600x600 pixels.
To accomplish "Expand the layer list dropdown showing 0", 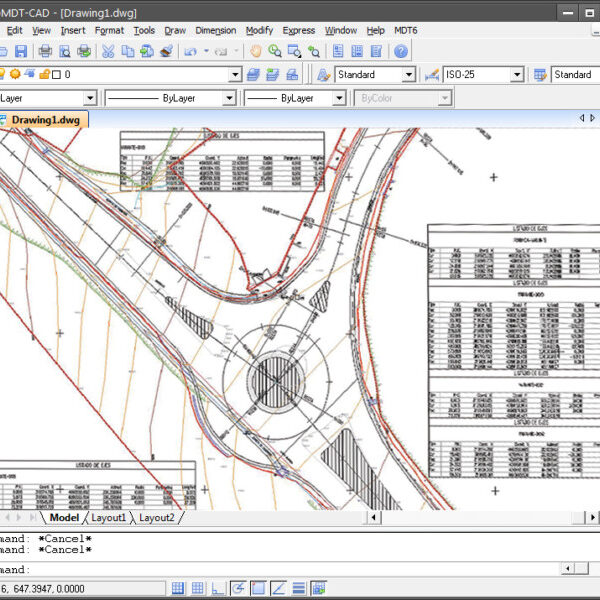I will point(235,75).
